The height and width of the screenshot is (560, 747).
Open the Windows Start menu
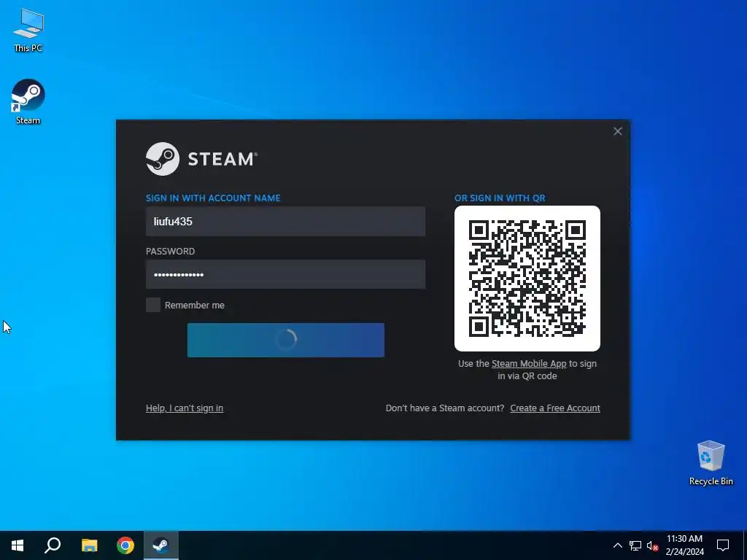[18, 545]
